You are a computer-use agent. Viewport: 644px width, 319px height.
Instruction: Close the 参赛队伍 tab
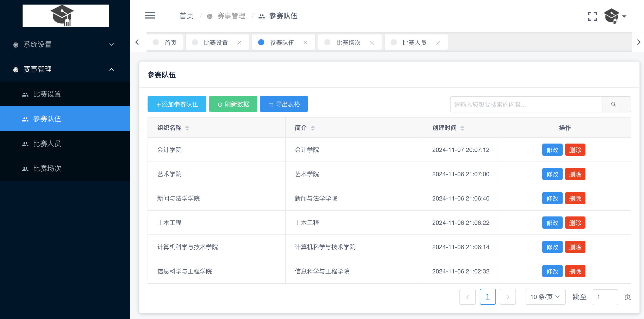point(306,43)
